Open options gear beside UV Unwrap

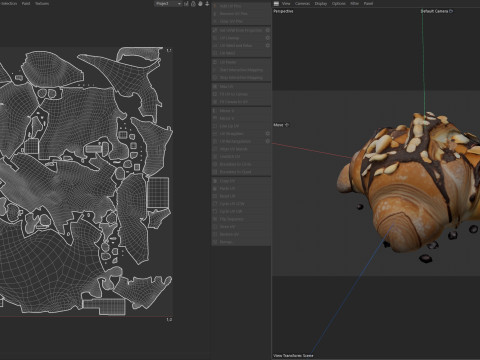(268, 38)
